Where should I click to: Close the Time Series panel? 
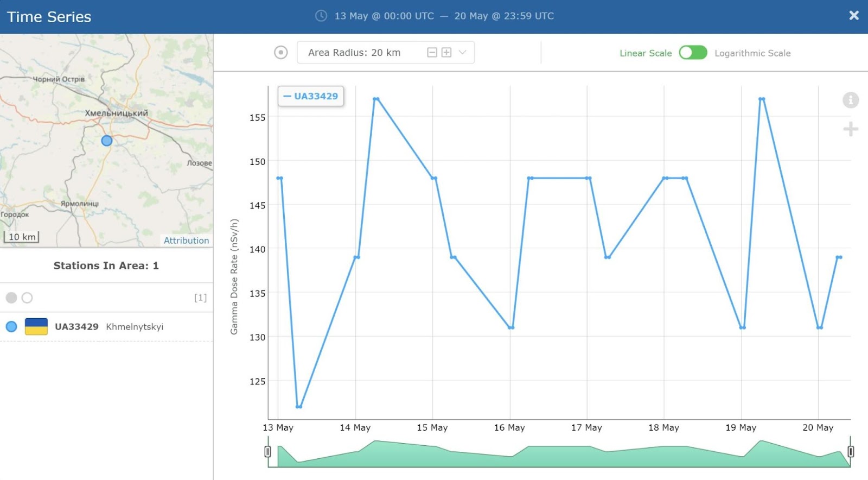pyautogui.click(x=854, y=16)
